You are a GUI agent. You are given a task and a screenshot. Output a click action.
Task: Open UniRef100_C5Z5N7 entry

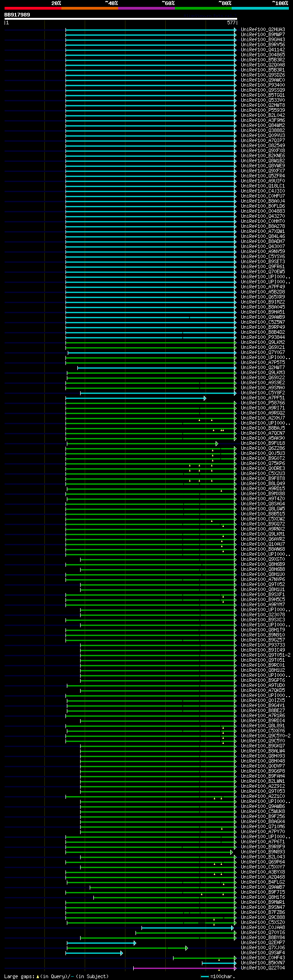point(263,322)
